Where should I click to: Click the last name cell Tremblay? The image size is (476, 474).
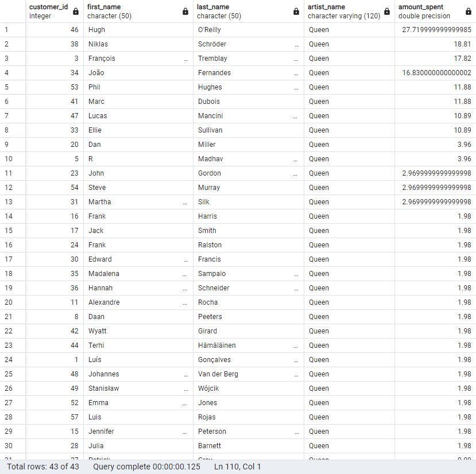[249, 59]
